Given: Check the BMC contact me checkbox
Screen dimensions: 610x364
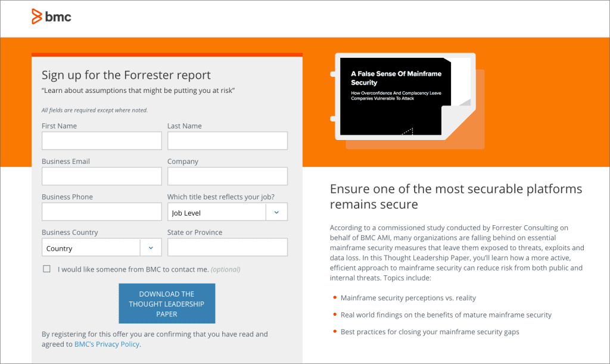Looking at the screenshot, I should coord(46,269).
